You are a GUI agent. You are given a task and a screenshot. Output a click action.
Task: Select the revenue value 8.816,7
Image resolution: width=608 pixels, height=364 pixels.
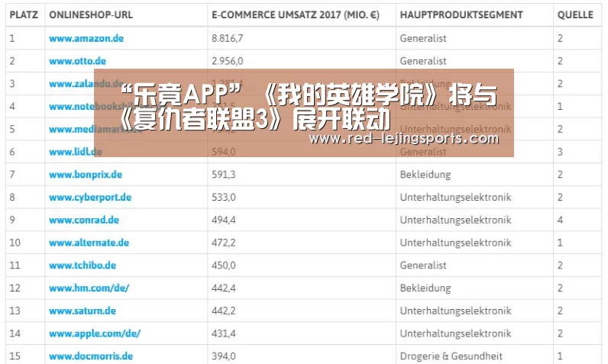click(x=227, y=38)
